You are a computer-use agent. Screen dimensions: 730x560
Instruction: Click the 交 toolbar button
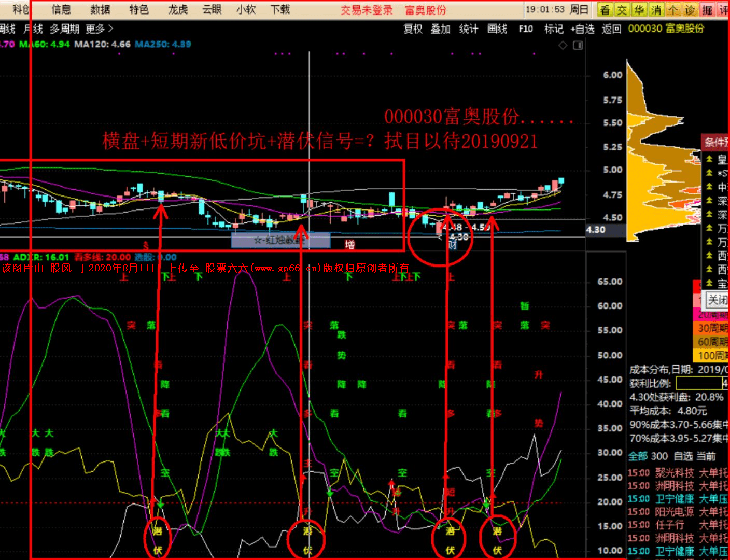tap(622, 10)
